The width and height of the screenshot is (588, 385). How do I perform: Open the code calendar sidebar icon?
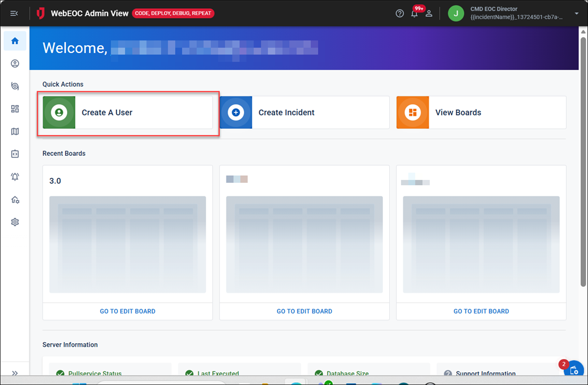click(x=15, y=154)
